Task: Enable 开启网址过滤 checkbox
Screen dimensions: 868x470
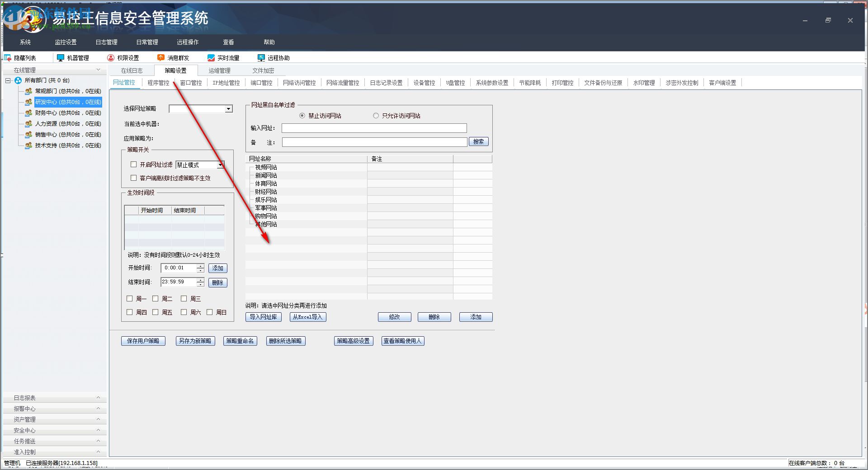Action: 133,164
